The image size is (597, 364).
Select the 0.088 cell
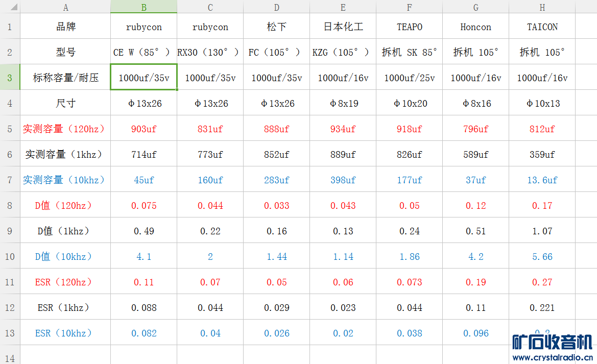(x=144, y=307)
